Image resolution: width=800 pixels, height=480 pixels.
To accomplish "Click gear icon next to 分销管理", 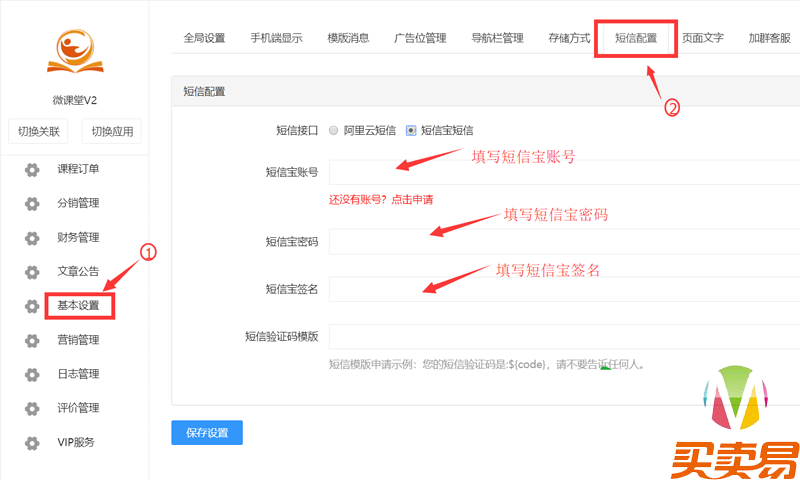I will click(32, 203).
